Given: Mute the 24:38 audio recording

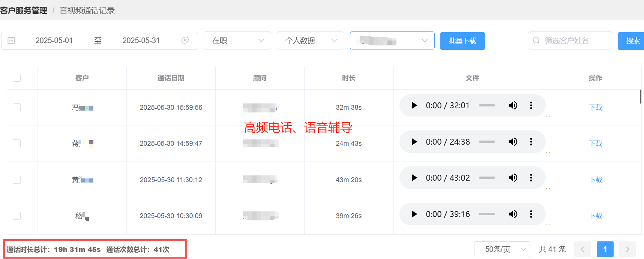Looking at the screenshot, I should [x=513, y=142].
